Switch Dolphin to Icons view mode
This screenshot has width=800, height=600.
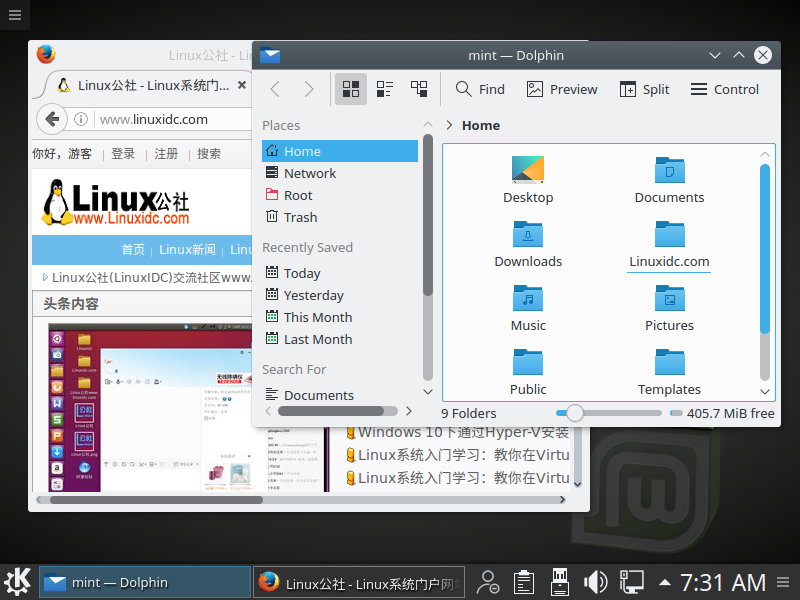[351, 89]
